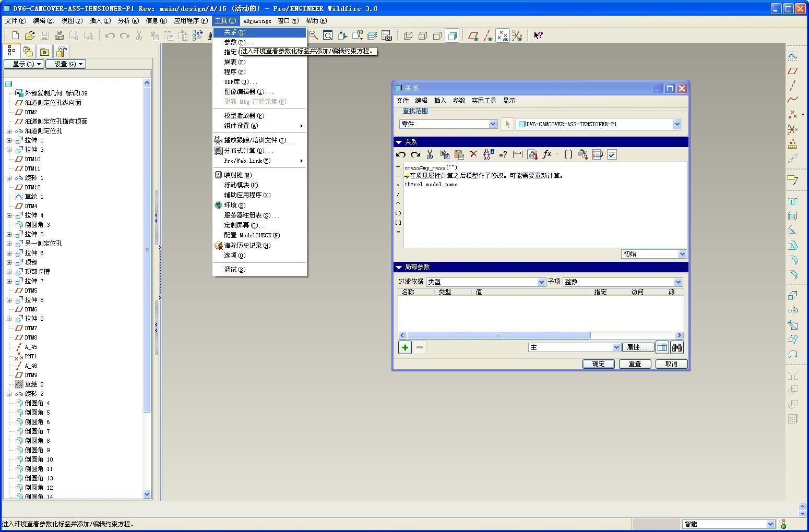The width and height of the screenshot is (809, 532).
Task: Select 族表 from the tools menu
Action: click(259, 62)
